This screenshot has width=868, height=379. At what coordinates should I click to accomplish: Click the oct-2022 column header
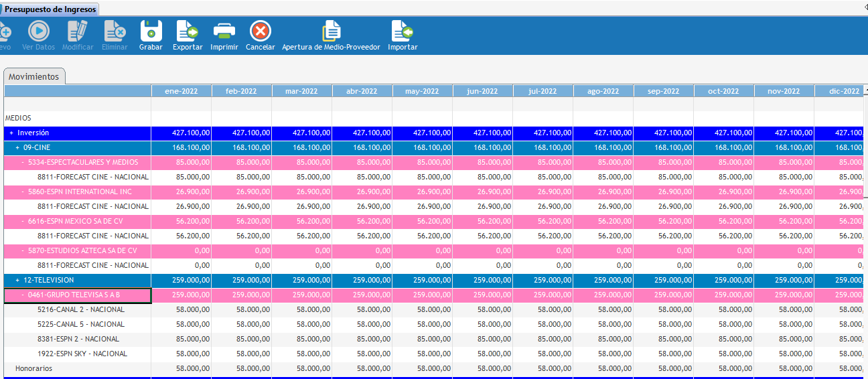coord(724,91)
